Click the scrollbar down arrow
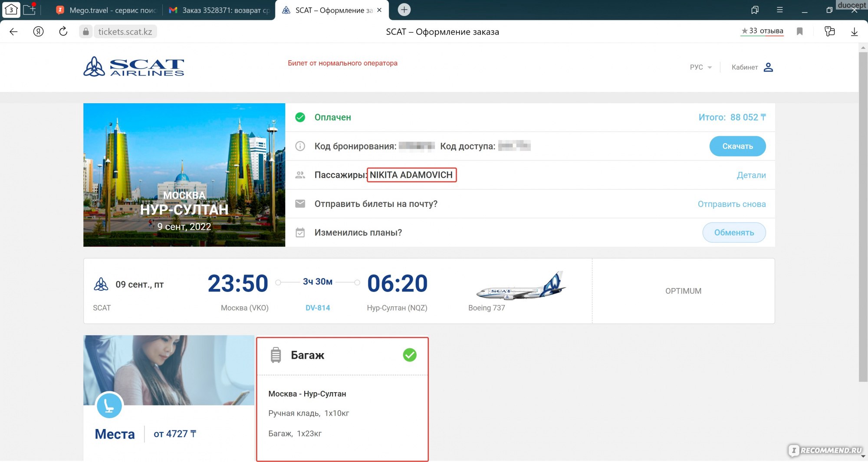The height and width of the screenshot is (462, 868). 863,456
